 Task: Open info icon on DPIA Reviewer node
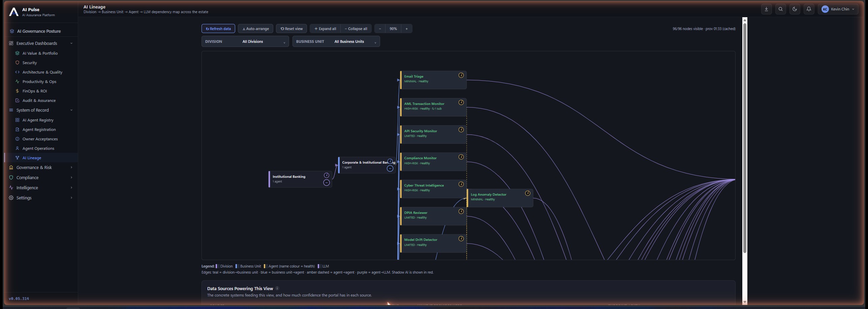(x=461, y=212)
